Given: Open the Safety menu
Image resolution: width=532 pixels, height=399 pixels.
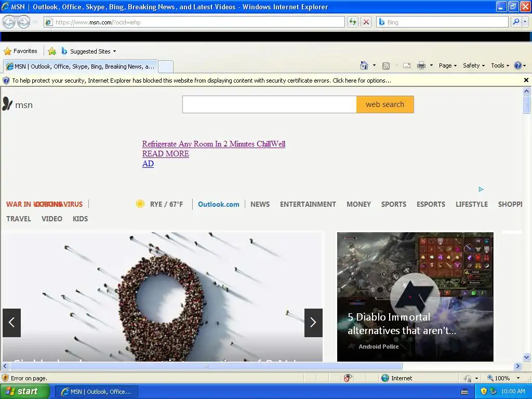Looking at the screenshot, I should (474, 65).
